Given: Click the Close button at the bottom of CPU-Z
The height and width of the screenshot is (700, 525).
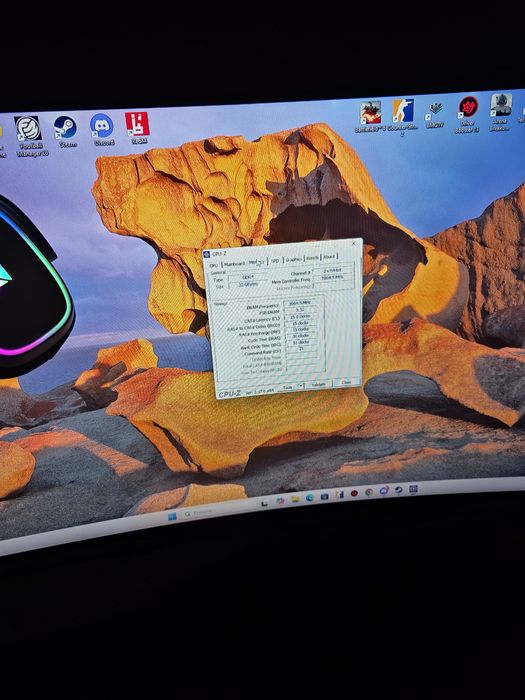Looking at the screenshot, I should pos(346,382).
